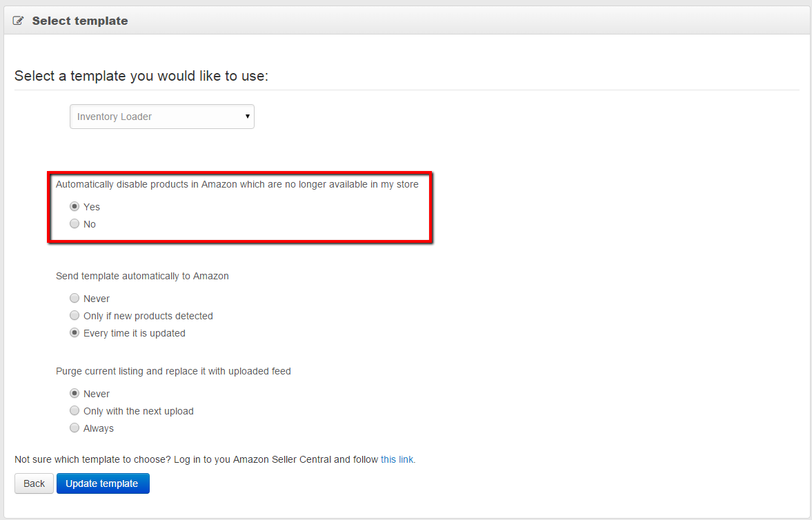Select Always under Purge current listing

[x=75, y=428]
